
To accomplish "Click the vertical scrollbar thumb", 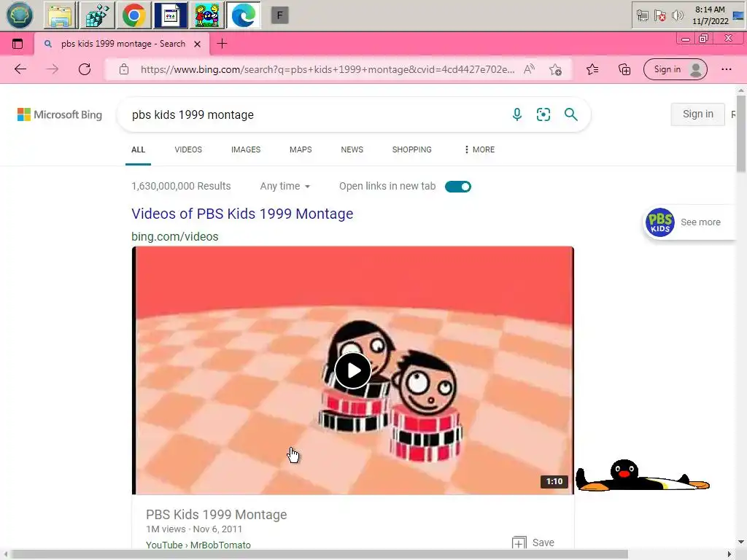I will [x=741, y=133].
